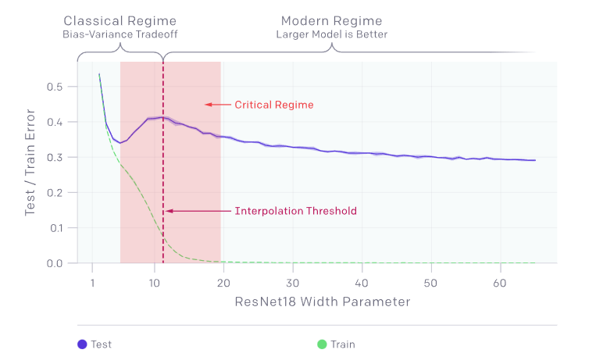Click the x-axis tick labeled 30
The width and height of the screenshot is (596, 364).
tap(293, 283)
